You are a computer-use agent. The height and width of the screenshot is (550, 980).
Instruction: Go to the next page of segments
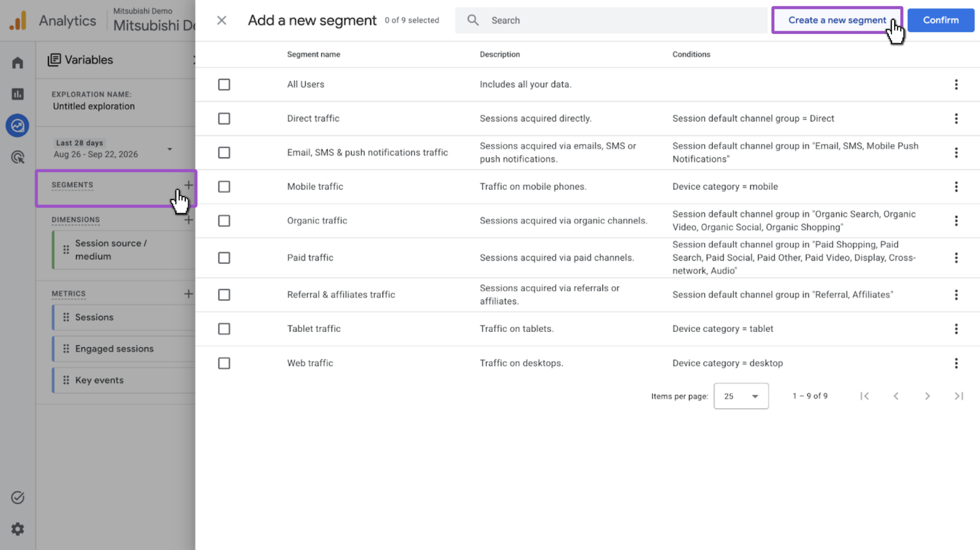point(927,396)
